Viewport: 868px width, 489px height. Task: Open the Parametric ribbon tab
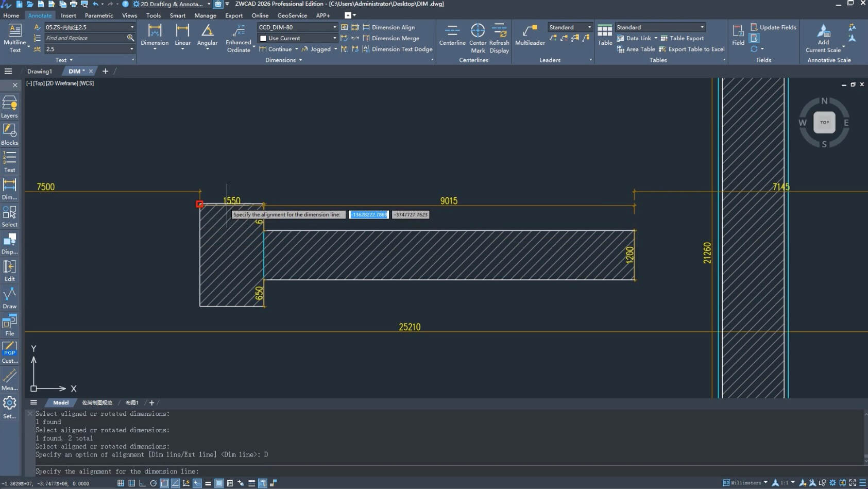pos(99,15)
